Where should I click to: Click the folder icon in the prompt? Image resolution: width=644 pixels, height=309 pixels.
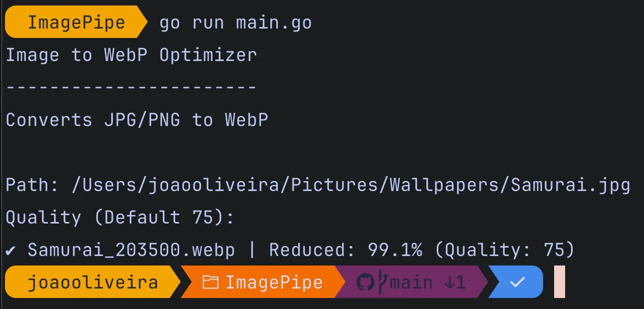pos(211,283)
